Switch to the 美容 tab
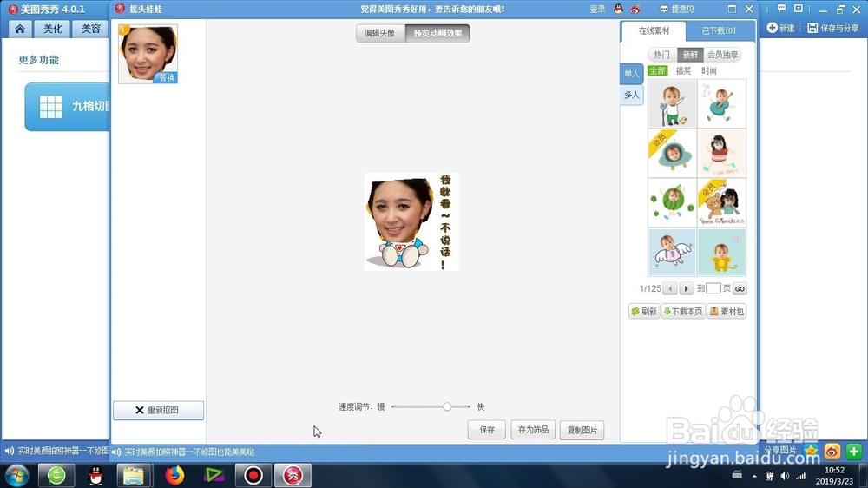 [90, 29]
